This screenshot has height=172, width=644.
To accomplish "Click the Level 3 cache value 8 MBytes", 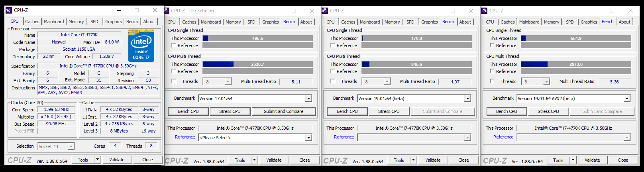I will (x=119, y=131).
